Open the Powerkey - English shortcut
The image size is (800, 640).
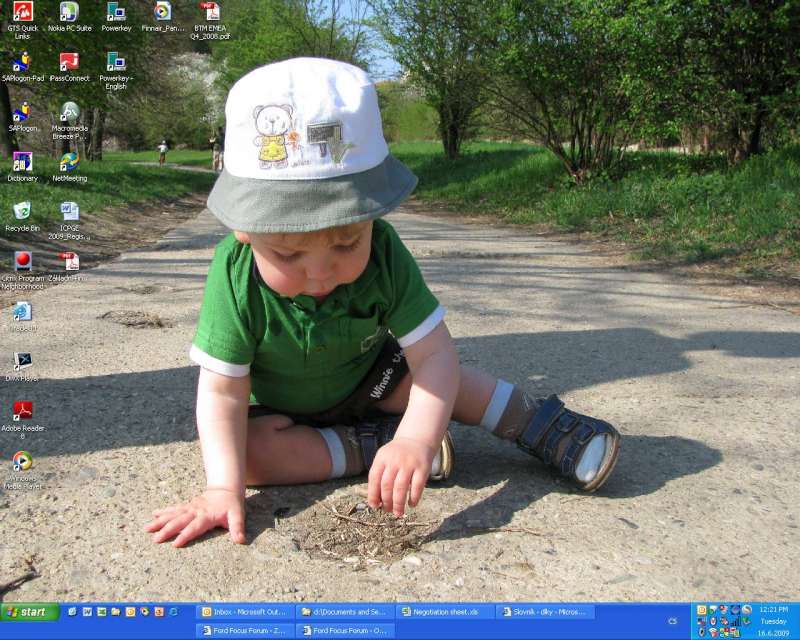pos(116,64)
